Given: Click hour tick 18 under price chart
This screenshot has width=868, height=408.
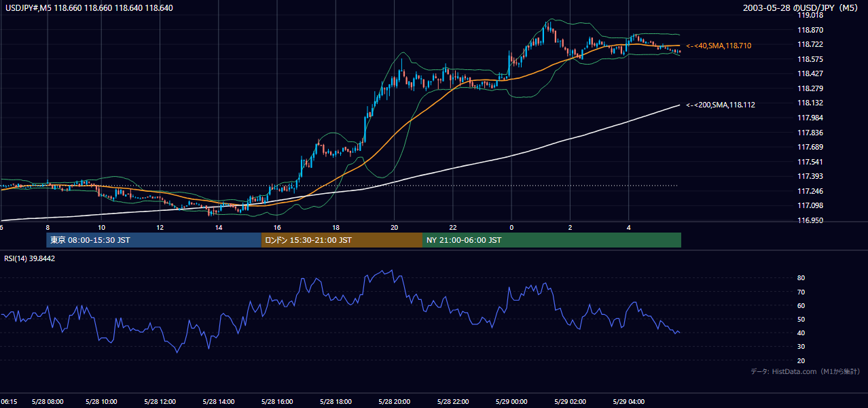Looking at the screenshot, I should click(x=336, y=228).
